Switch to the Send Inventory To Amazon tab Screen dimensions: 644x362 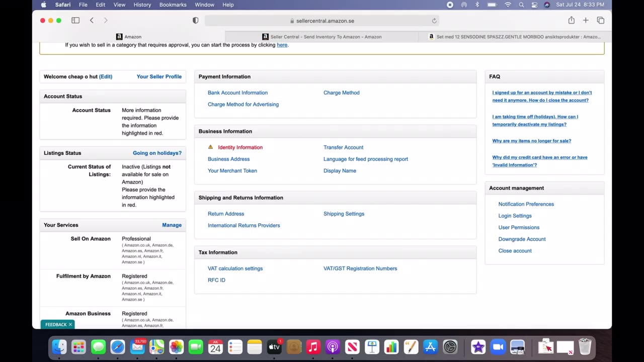pyautogui.click(x=321, y=37)
